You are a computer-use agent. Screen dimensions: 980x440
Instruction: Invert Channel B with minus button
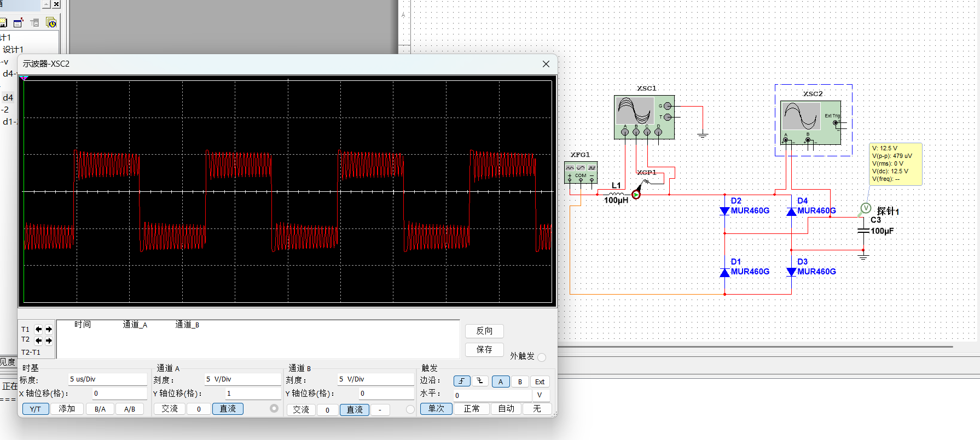pos(380,409)
